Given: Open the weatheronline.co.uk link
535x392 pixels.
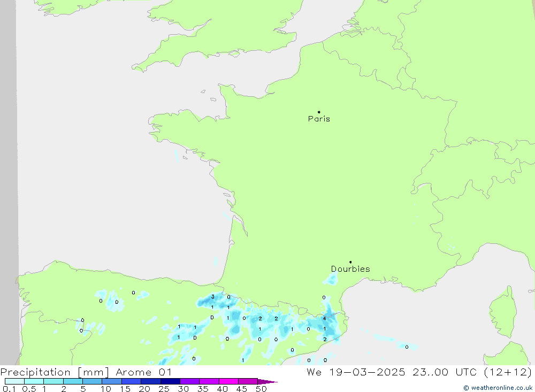Looking at the screenshot, I should point(498,388).
